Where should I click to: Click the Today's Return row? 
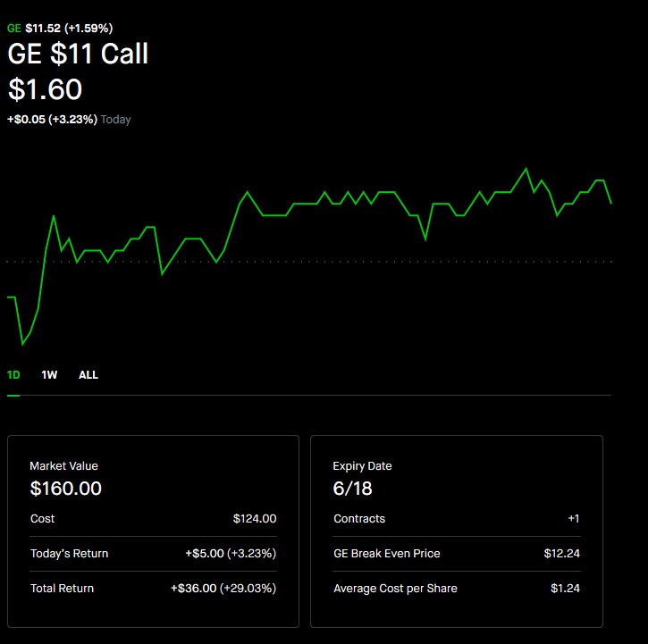click(x=153, y=554)
